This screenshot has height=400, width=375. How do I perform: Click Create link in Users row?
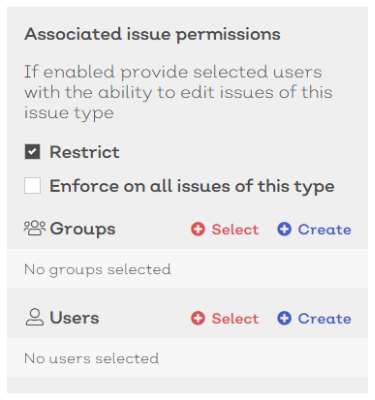point(325,319)
